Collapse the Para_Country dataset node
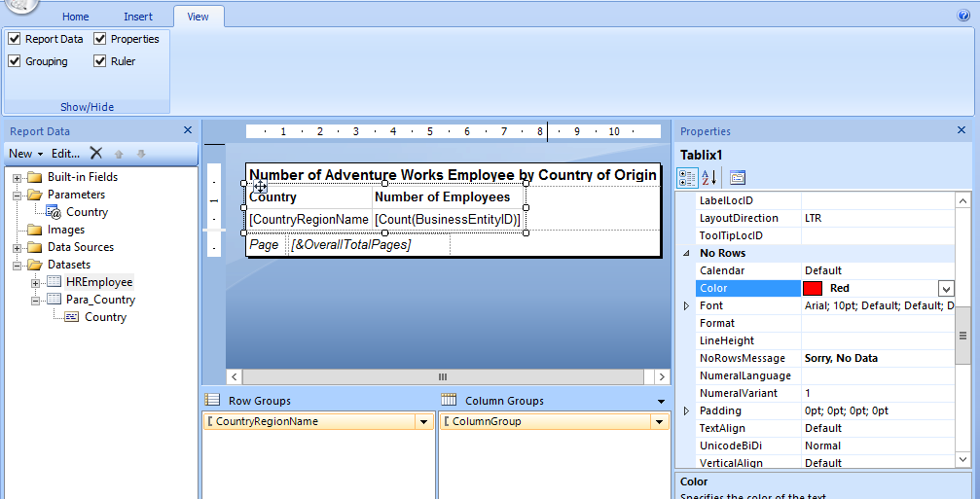The image size is (980, 499). [x=36, y=301]
